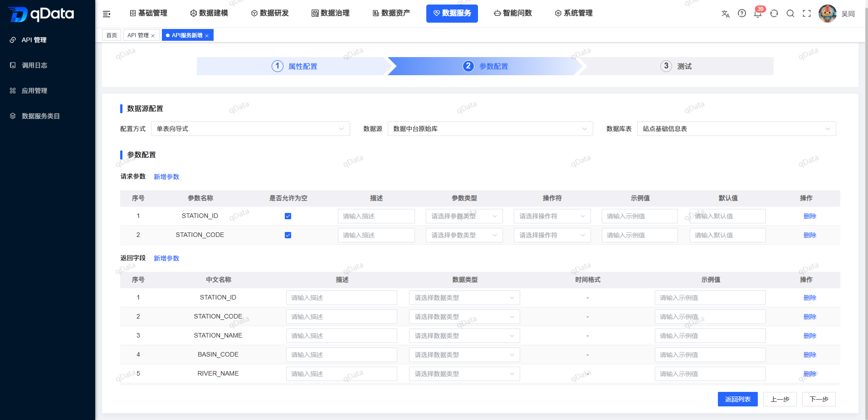Click 新增参数 link beside 请求参数
This screenshot has height=420, width=868.
166,177
